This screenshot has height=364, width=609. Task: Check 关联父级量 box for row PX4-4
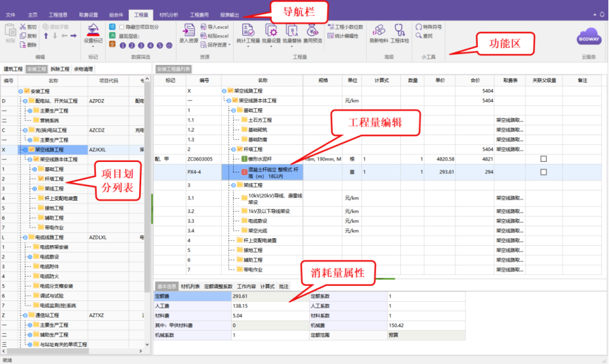point(543,172)
